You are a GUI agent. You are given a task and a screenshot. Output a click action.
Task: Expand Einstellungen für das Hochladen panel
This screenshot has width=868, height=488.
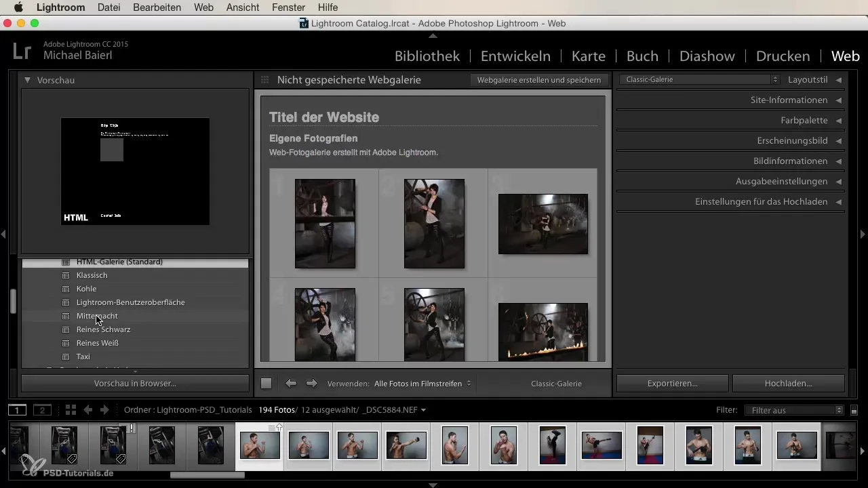click(839, 201)
